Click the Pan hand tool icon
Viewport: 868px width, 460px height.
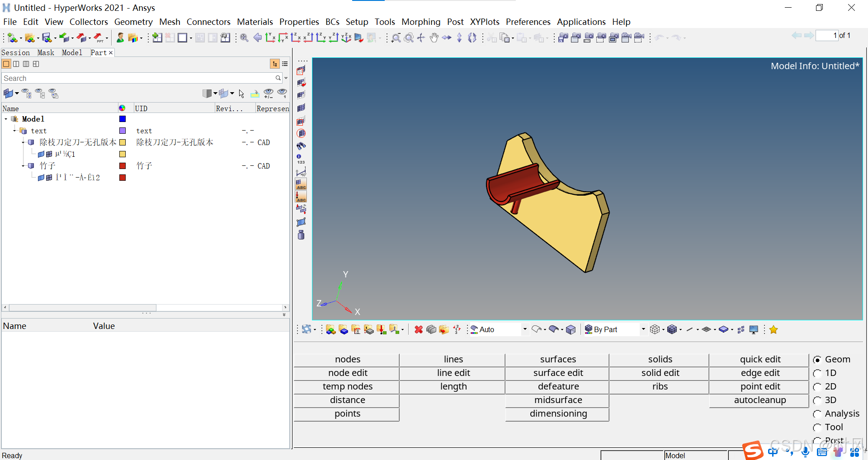tap(434, 38)
